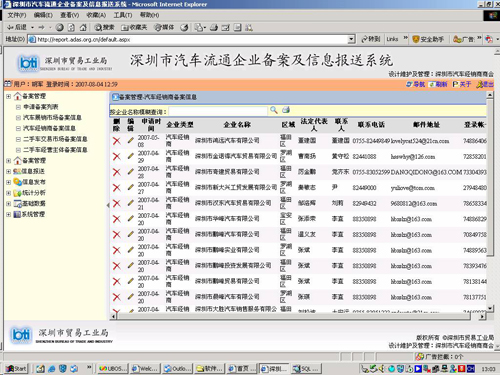
Task: Expand 备案管理 node above 申请备案列表
Action: tap(8, 96)
